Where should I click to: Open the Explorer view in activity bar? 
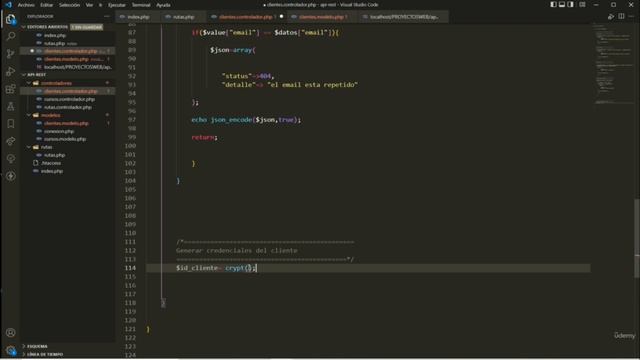pyautogui.click(x=11, y=19)
